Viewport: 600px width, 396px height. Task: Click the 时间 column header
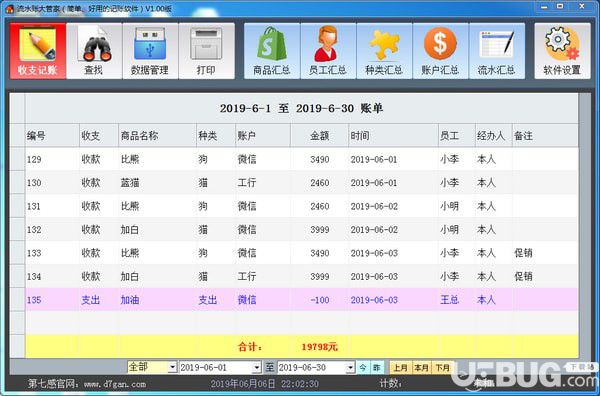(393, 135)
